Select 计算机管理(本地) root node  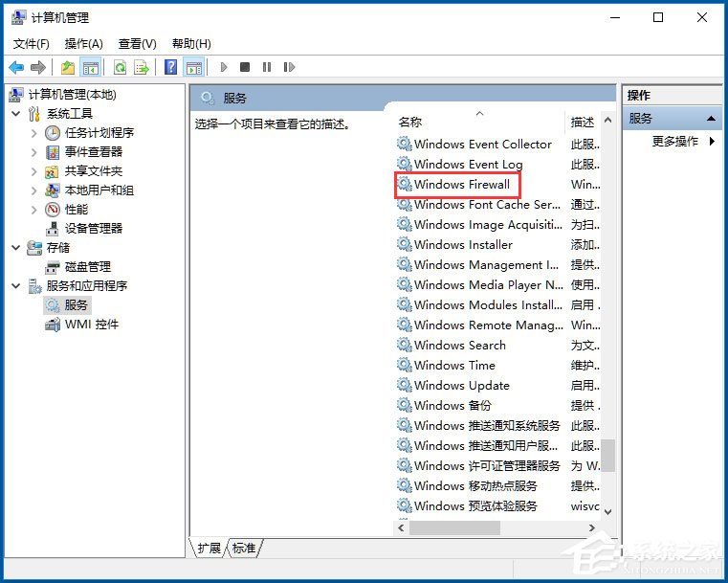(72, 95)
